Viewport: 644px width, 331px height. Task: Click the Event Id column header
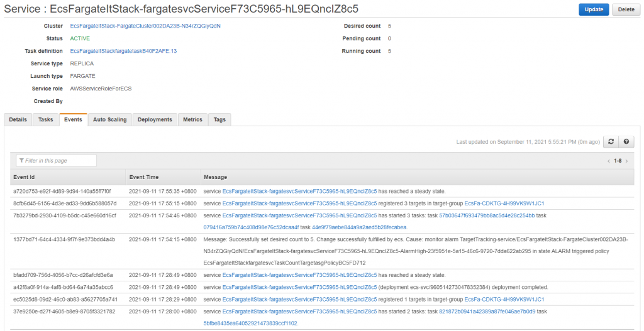click(68, 177)
